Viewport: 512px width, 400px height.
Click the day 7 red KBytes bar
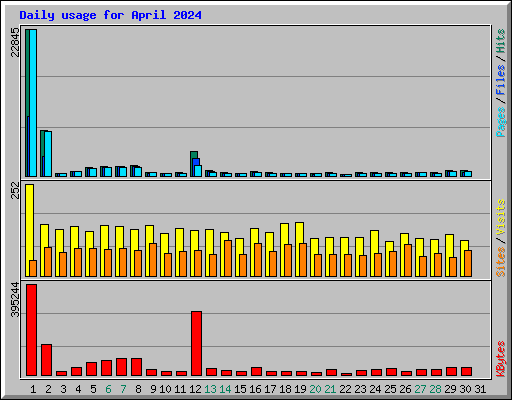[122, 367]
